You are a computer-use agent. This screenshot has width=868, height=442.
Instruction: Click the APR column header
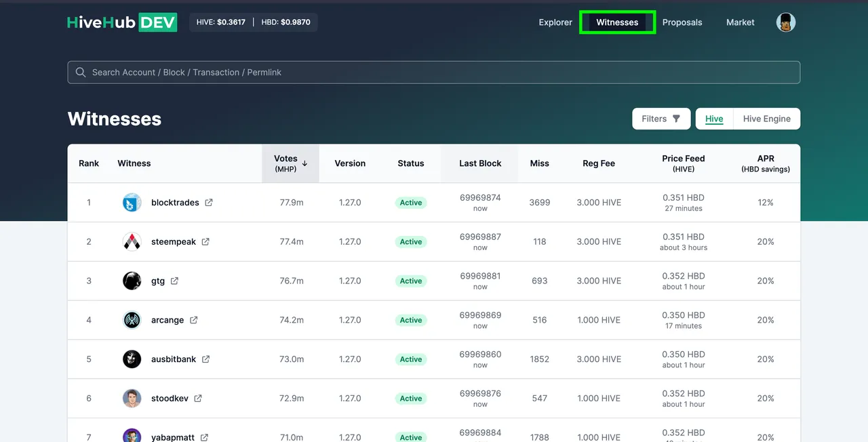coord(766,163)
